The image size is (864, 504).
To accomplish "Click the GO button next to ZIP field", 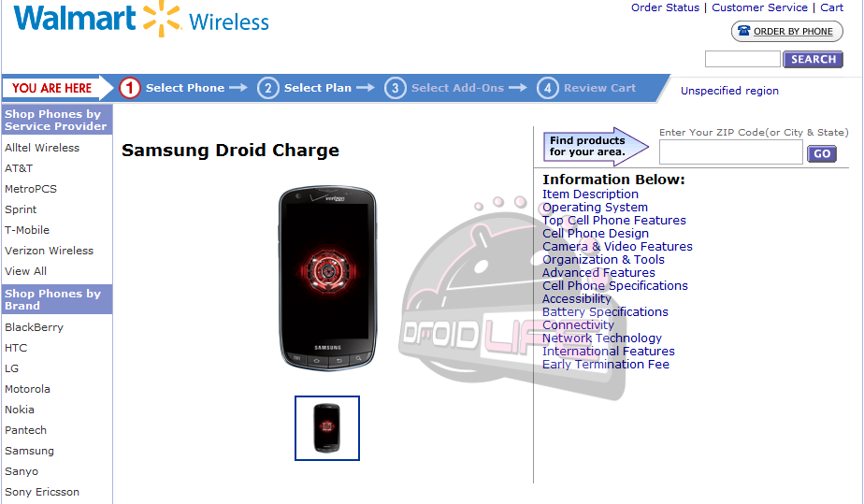I will pyautogui.click(x=822, y=153).
